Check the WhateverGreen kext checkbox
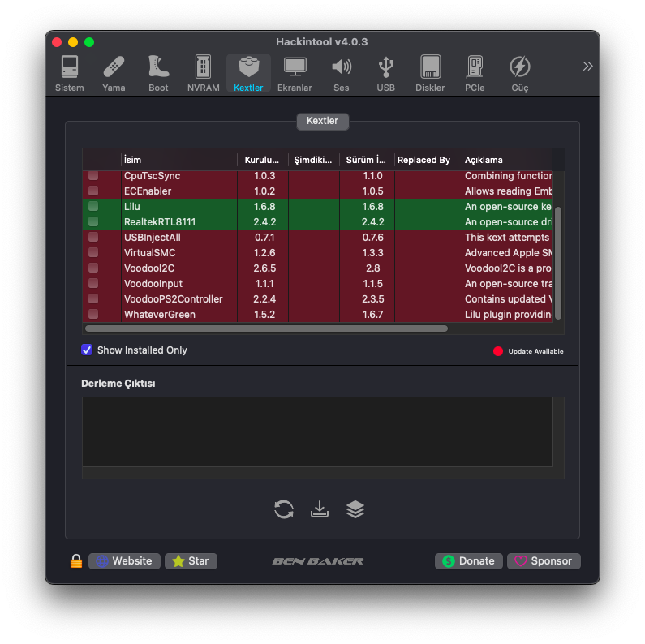Viewport: 645px width, 644px height. point(93,314)
